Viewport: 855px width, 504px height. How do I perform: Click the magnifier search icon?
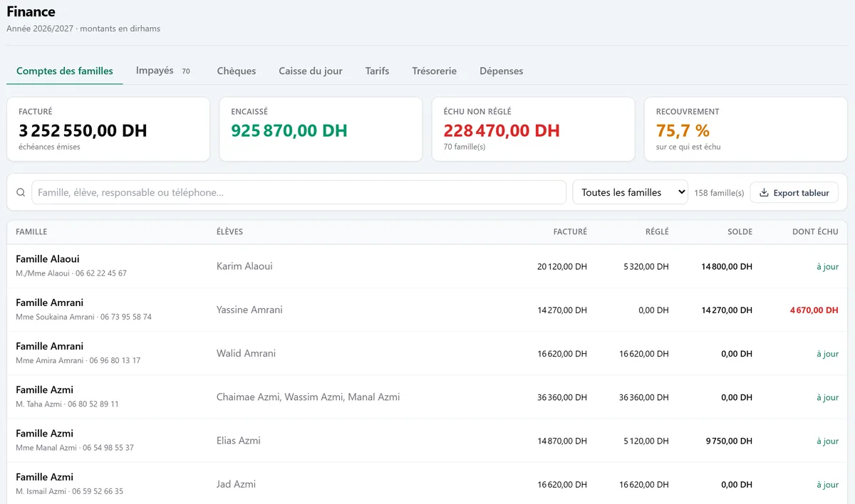pos(21,192)
